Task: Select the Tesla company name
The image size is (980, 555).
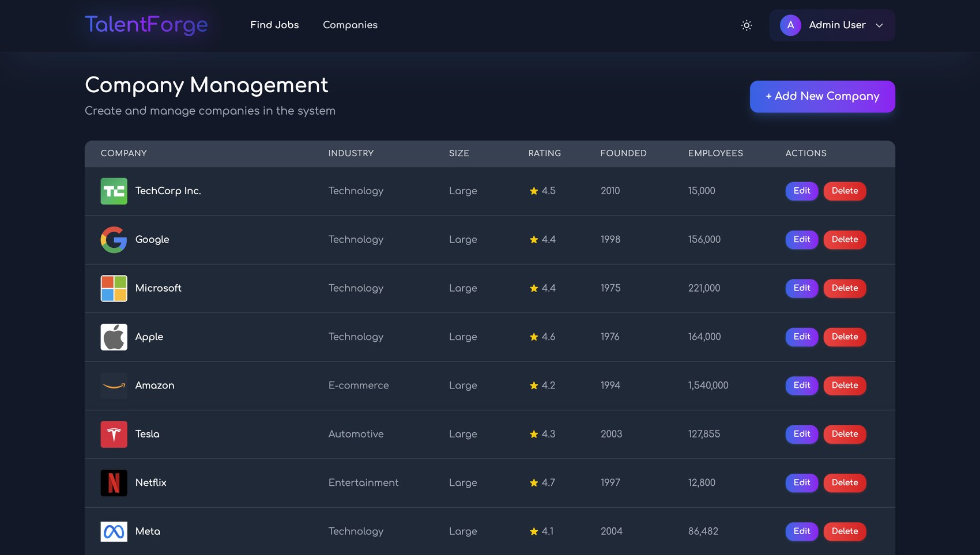Action: coord(147,434)
